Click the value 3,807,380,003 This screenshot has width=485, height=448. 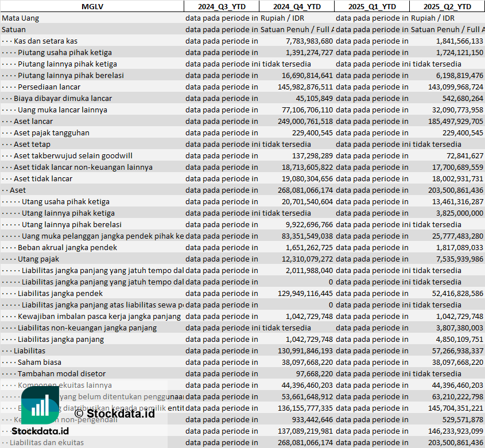(x=459, y=328)
